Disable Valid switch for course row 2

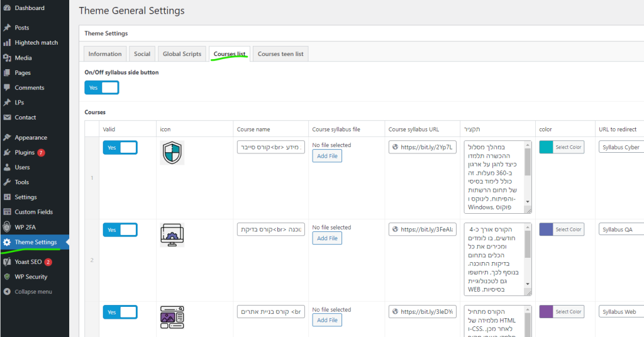pos(119,230)
